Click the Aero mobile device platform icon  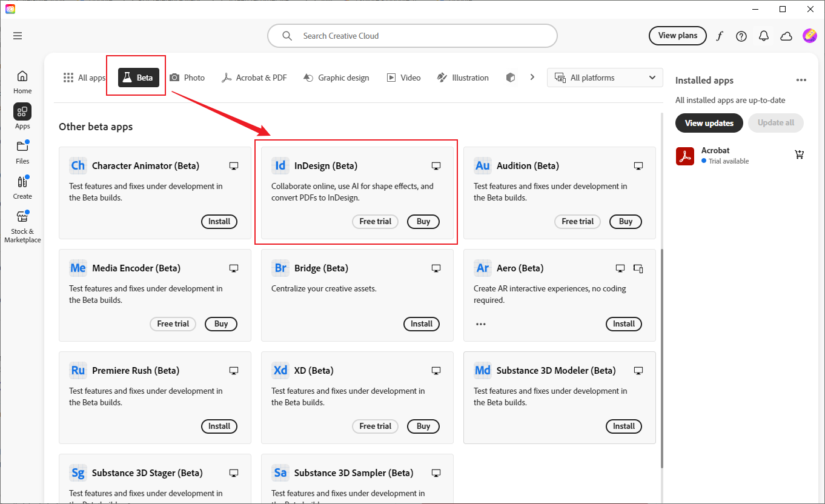click(638, 268)
